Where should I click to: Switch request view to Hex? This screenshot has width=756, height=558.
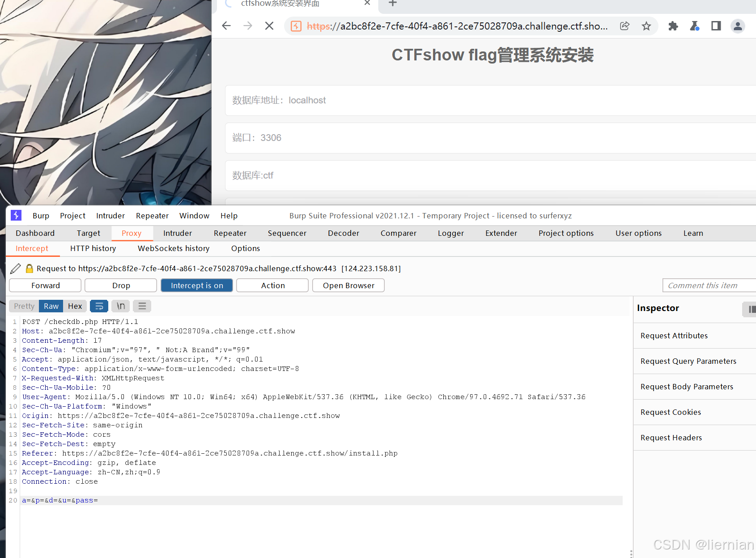pos(75,306)
